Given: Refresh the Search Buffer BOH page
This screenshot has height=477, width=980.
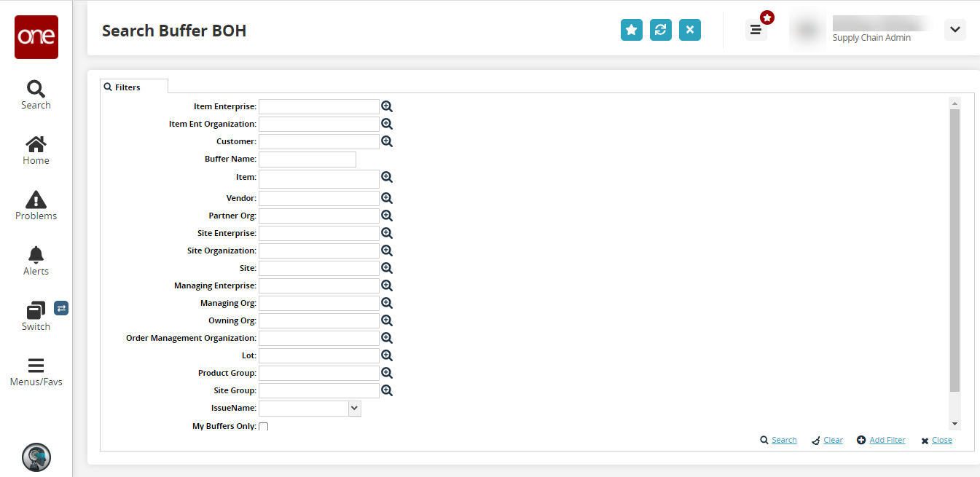Looking at the screenshot, I should (661, 30).
